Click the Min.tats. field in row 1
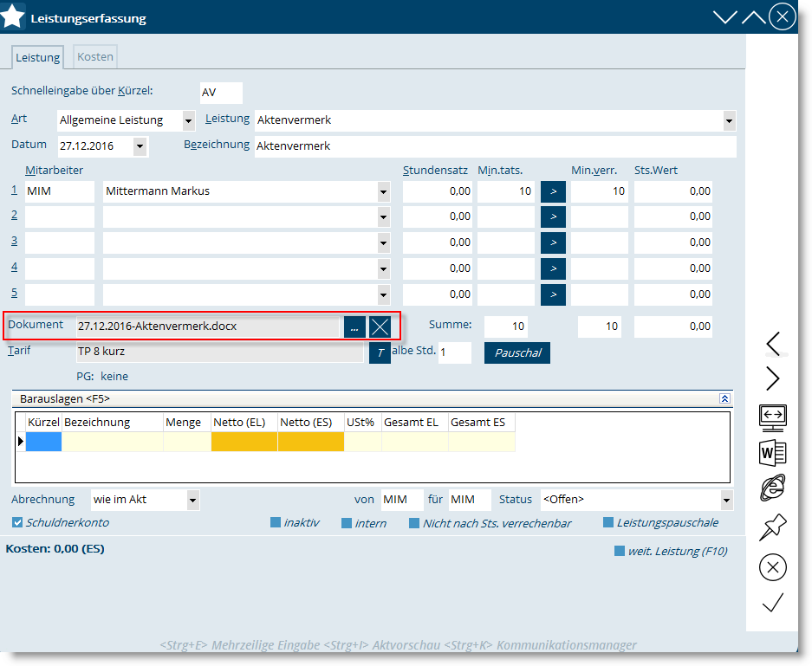 click(506, 191)
